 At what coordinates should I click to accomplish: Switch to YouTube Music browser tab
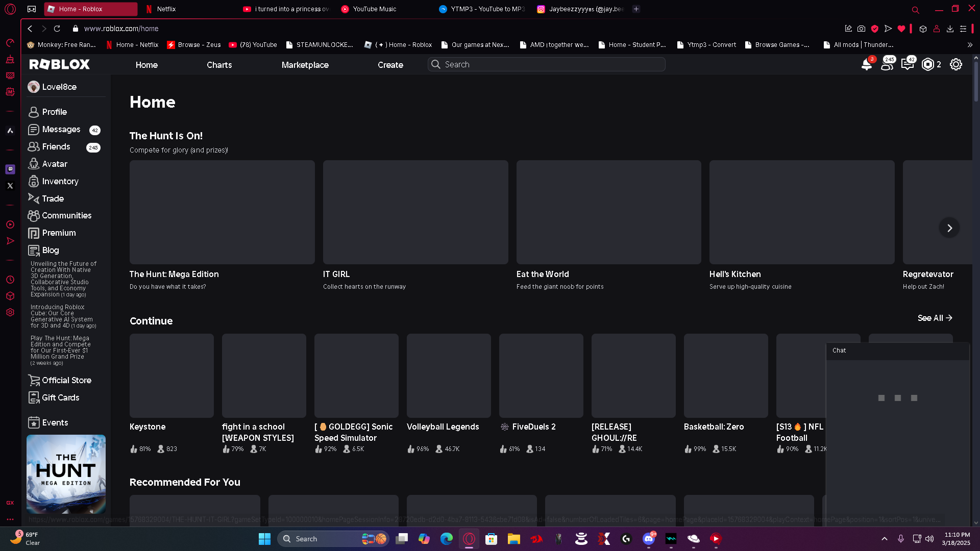click(x=386, y=9)
